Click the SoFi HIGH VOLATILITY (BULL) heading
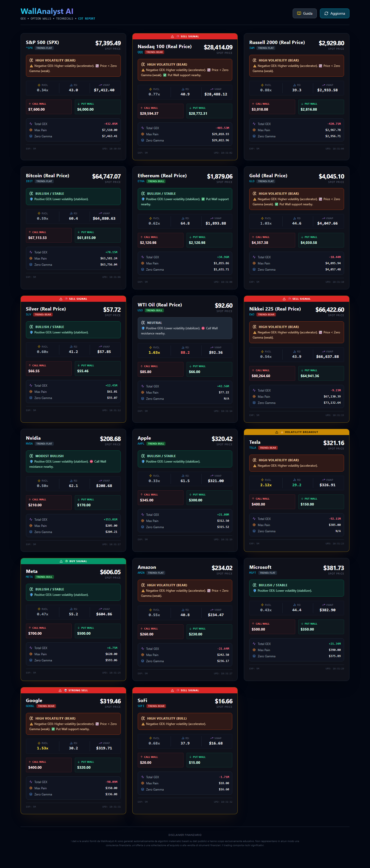The height and width of the screenshot is (868, 370). pyautogui.click(x=167, y=718)
